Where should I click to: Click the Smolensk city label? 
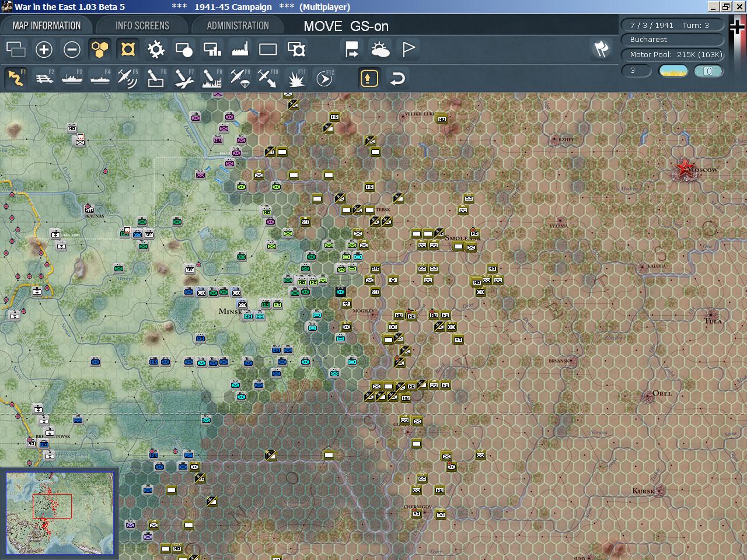[x=463, y=238]
